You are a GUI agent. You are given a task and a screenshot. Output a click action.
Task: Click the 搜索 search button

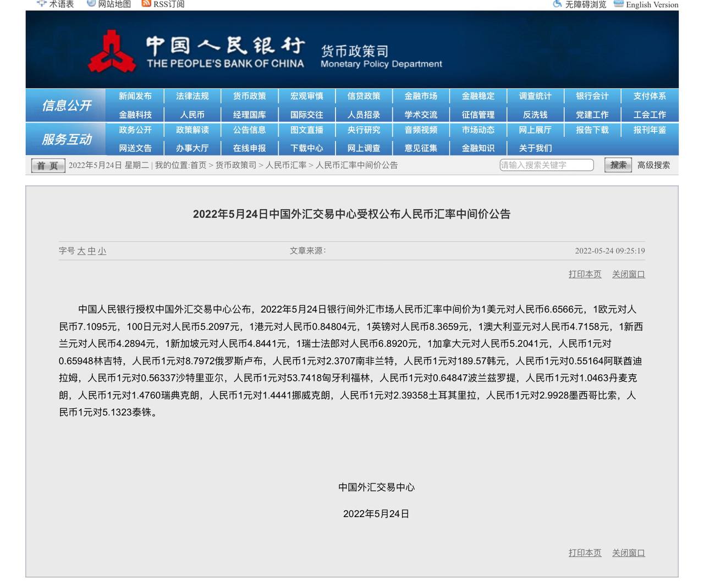coord(618,165)
